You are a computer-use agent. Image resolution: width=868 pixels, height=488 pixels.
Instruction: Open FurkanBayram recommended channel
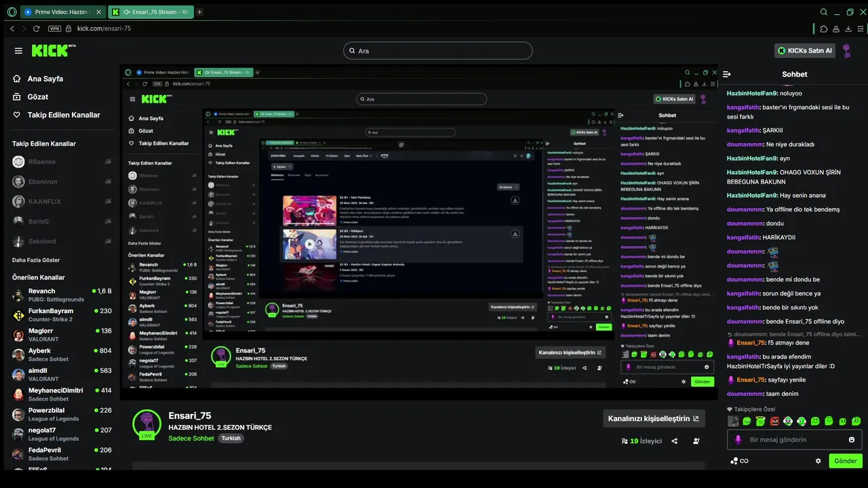pos(61,314)
